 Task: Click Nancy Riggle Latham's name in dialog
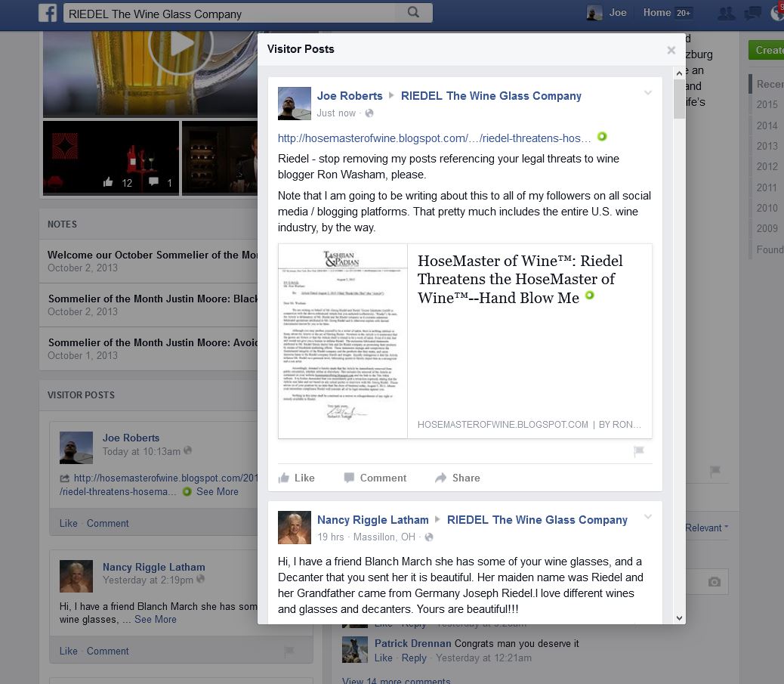[x=372, y=521]
